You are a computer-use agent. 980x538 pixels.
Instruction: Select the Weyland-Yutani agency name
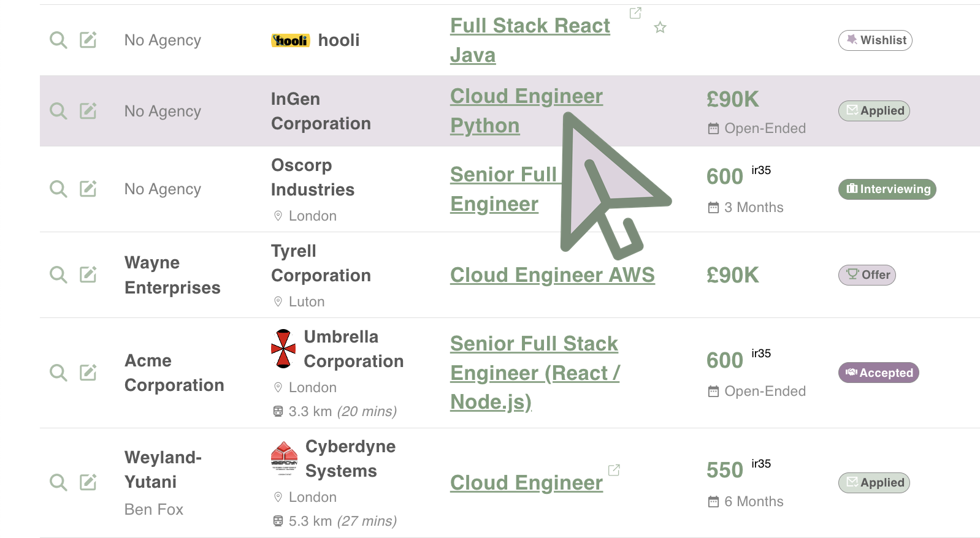[x=163, y=469]
